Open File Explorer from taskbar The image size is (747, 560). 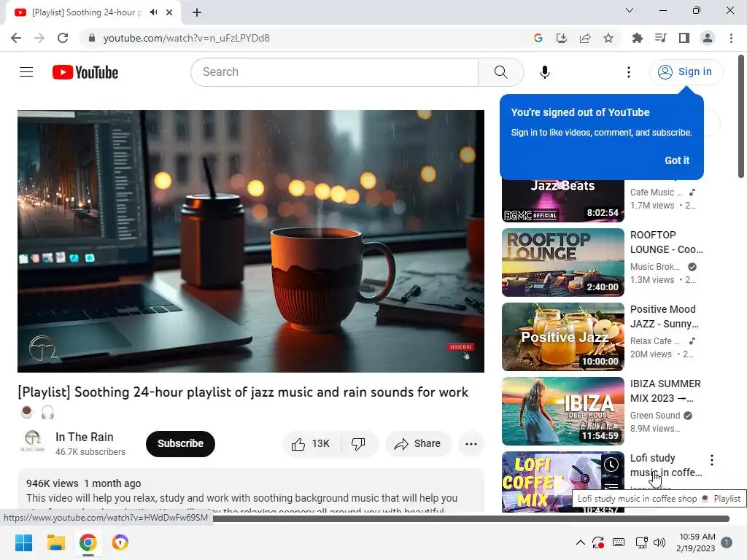coord(55,542)
